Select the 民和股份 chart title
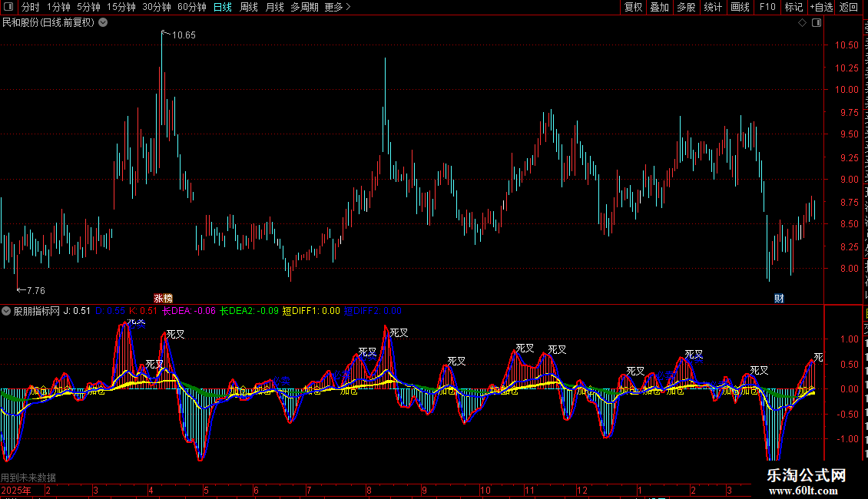Screen dimensions: 868x499 coord(48,23)
